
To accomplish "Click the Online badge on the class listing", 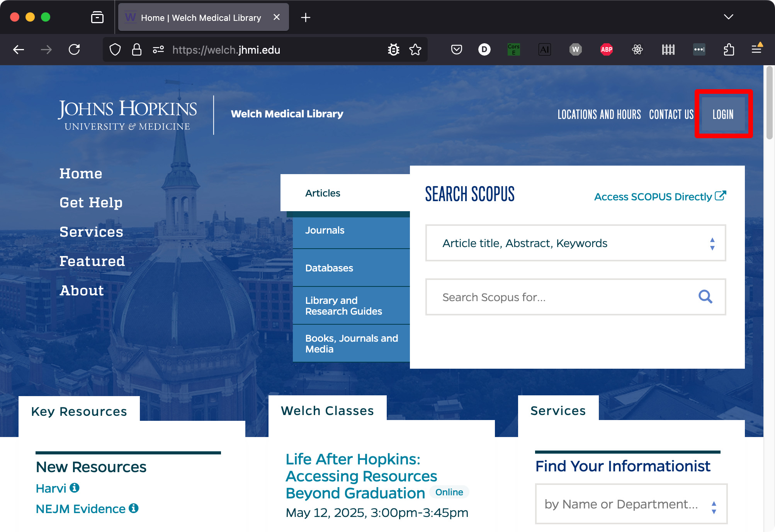I will 449,492.
